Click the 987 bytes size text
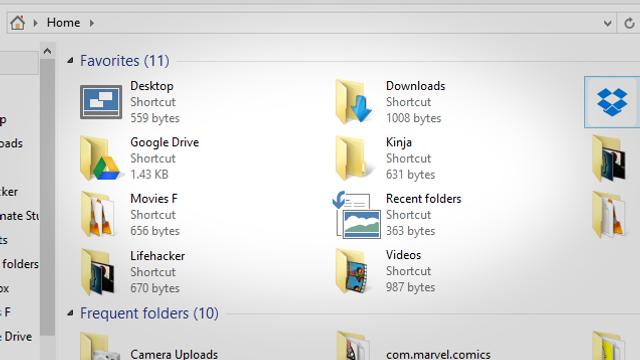The width and height of the screenshot is (640, 360). (x=411, y=287)
